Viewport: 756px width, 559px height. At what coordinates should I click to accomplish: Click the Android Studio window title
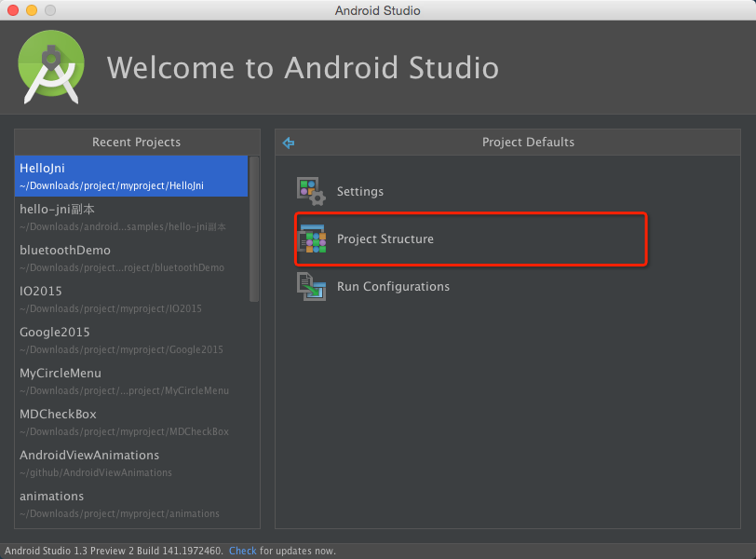coord(377,10)
